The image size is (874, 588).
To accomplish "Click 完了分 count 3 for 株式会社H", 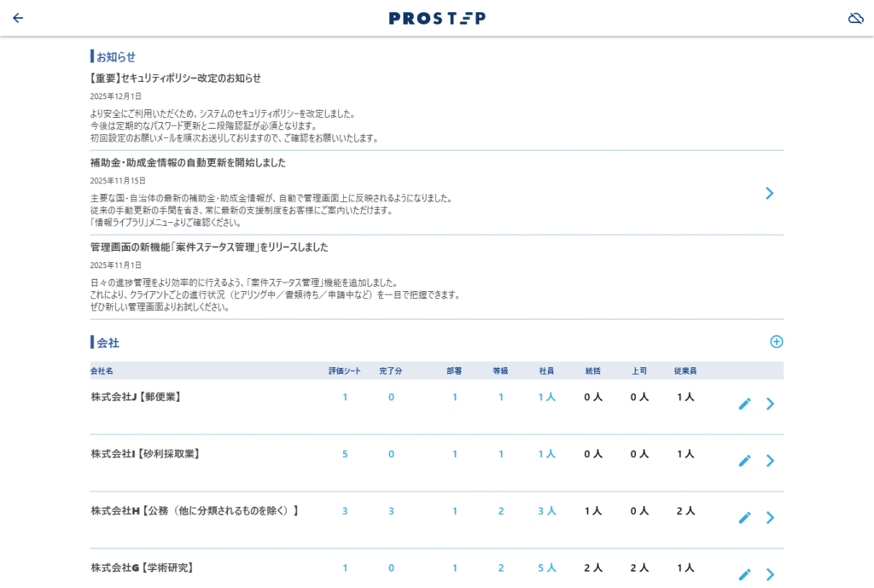I will tap(391, 511).
